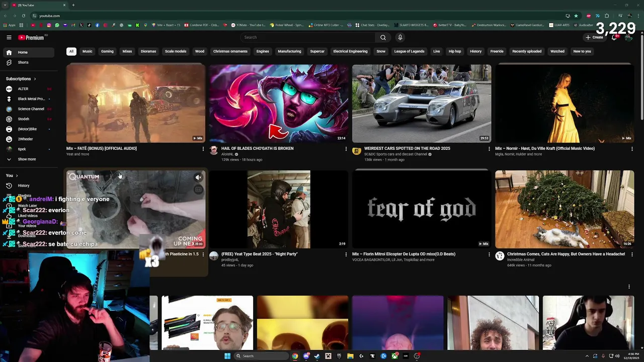The width and height of the screenshot is (644, 362).
Task: Open BetterTTV bookmark
Action: [449, 25]
